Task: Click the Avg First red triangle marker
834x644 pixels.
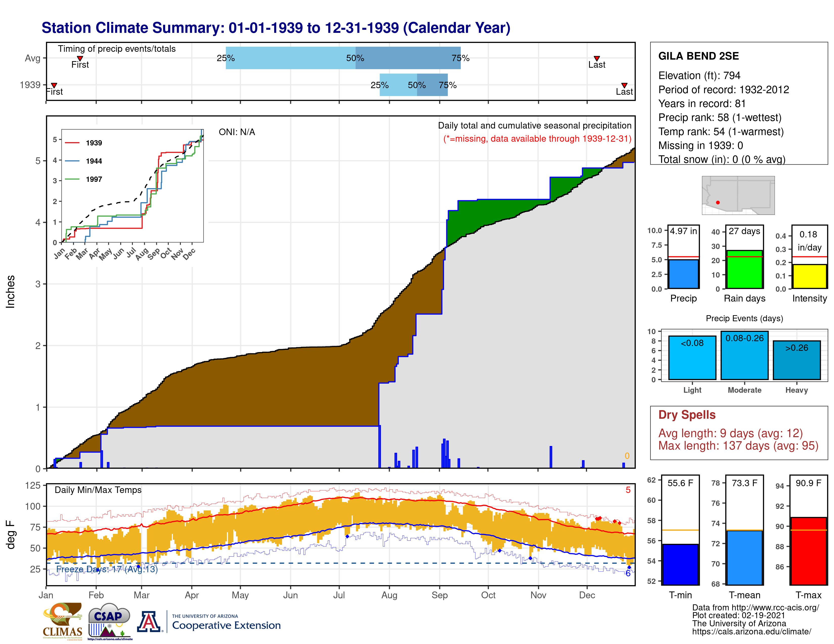Action: coord(80,58)
